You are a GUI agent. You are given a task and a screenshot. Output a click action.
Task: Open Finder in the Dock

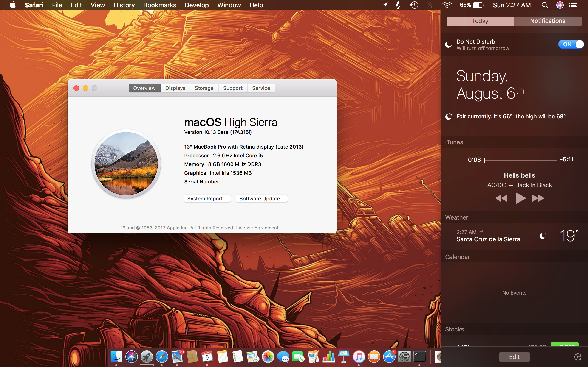coord(116,356)
